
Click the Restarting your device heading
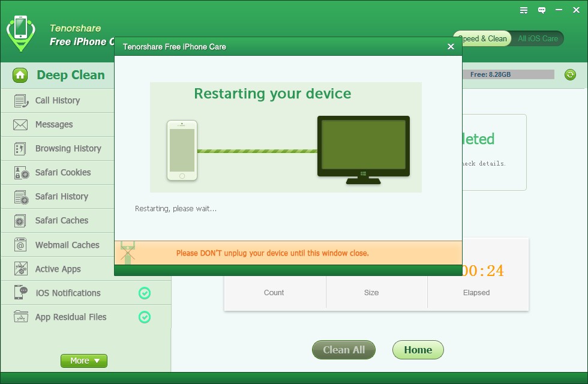coord(272,94)
